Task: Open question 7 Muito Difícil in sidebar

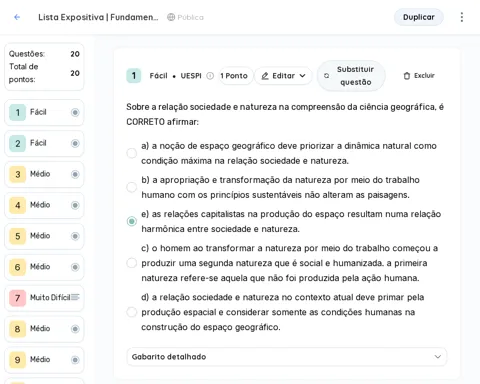Action: click(44, 298)
